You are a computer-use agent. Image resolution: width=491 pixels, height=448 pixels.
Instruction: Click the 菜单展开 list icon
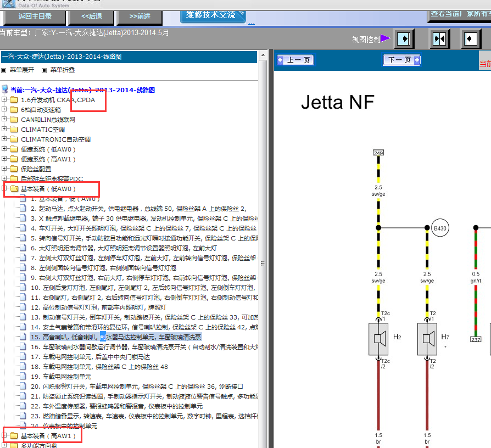point(4,70)
